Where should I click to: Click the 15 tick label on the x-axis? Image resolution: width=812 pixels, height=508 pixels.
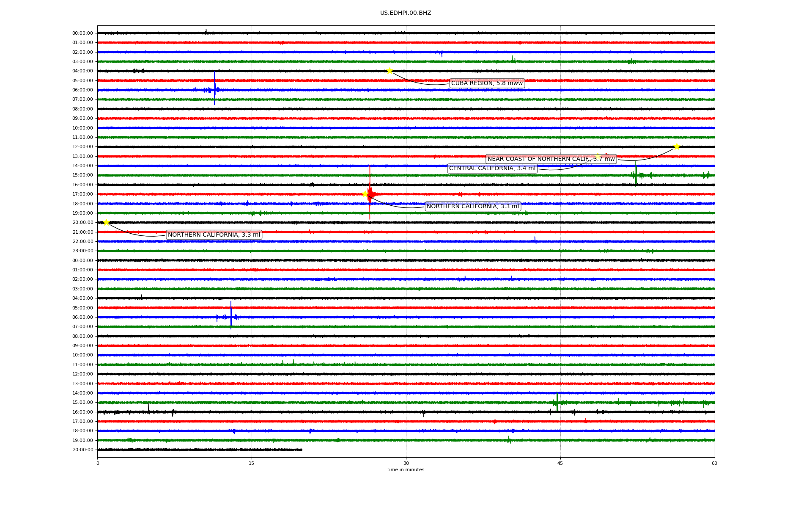click(252, 463)
